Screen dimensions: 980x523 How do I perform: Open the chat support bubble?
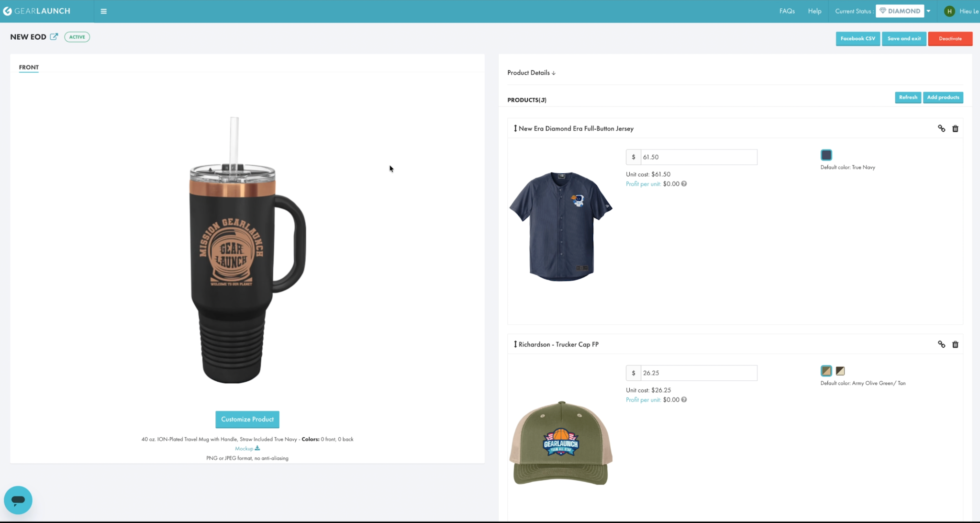pyautogui.click(x=18, y=500)
